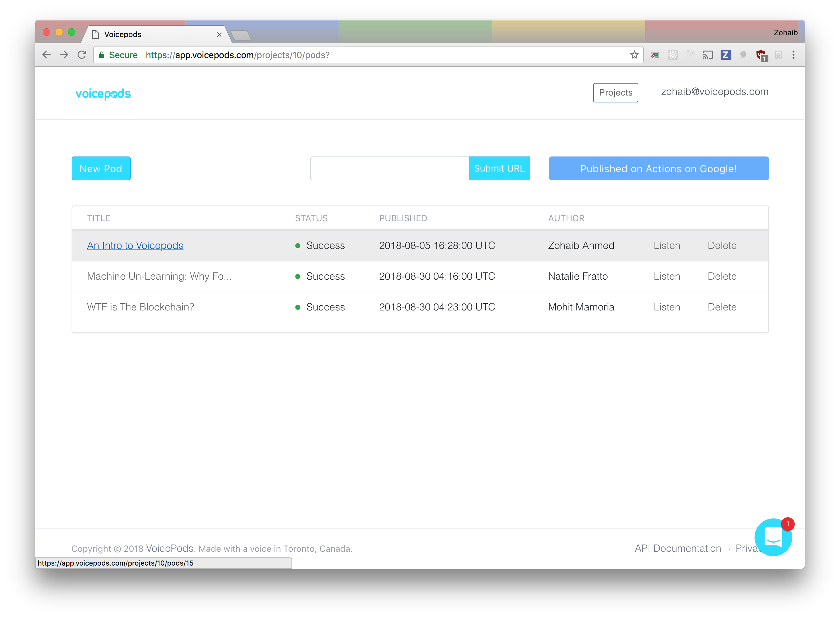
Task: Click the VoicePods name in footer copyright
Action: click(x=170, y=549)
